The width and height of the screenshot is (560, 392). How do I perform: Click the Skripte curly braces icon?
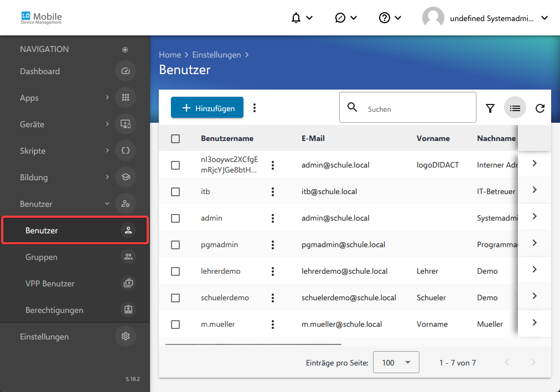[x=126, y=150]
